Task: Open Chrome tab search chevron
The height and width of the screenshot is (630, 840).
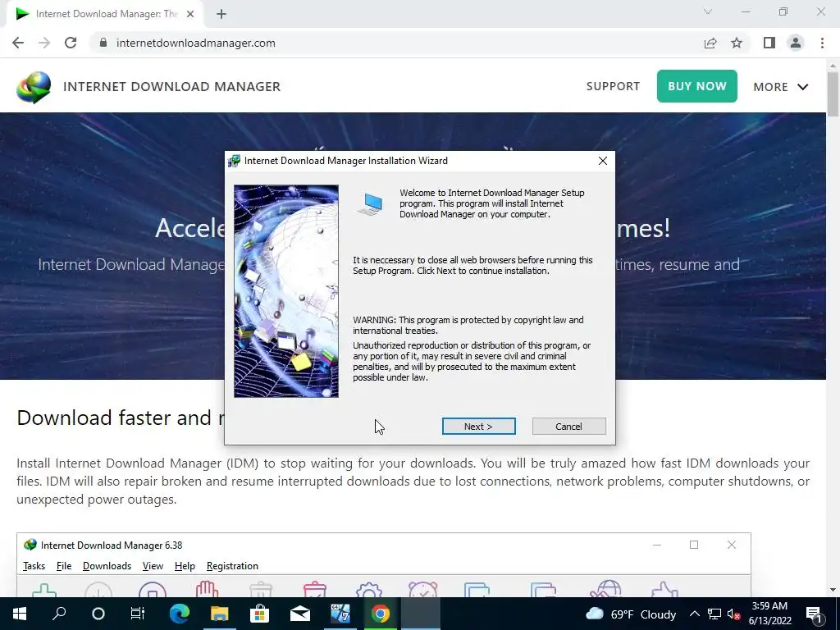Action: (708, 11)
